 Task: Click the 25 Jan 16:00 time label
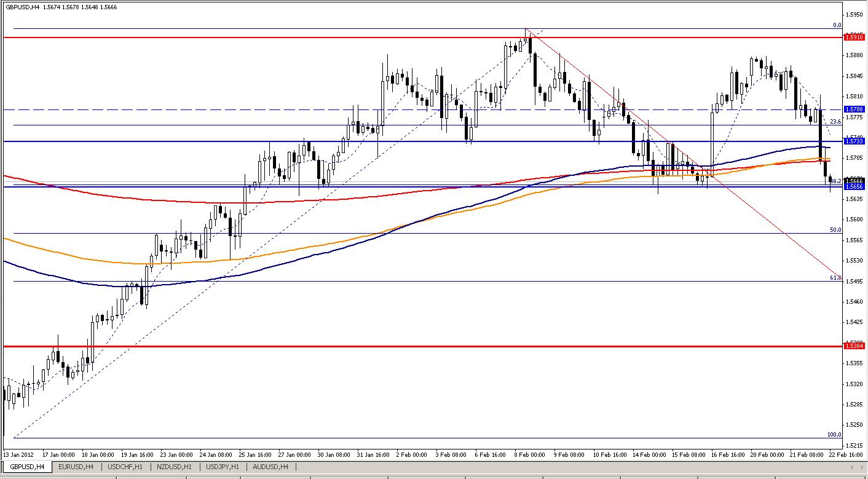(255, 456)
